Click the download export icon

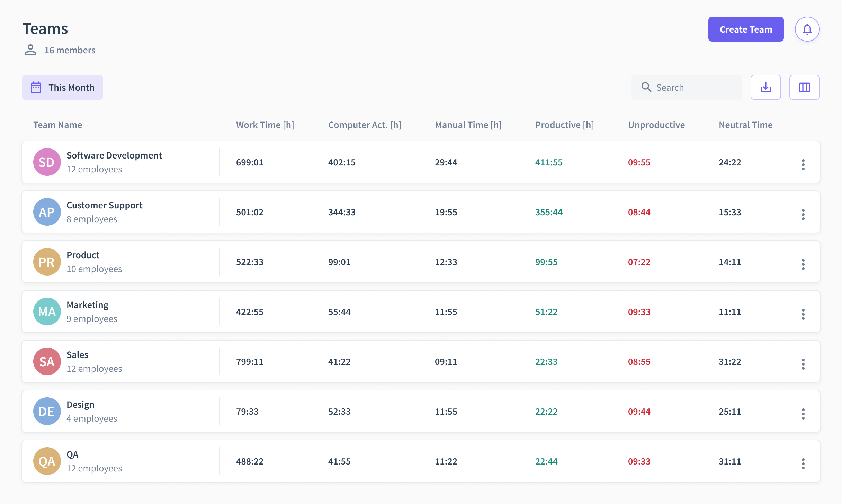765,87
